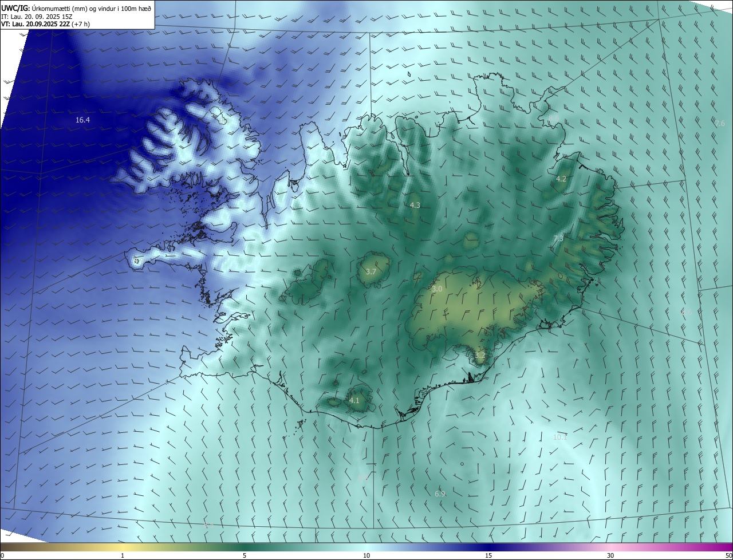Click the 1 tick on the color scale
Screen dimensions: 733x560
[123, 556]
